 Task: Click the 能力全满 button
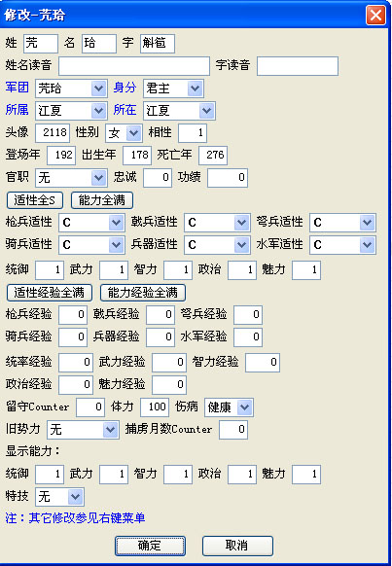pyautogui.click(x=102, y=200)
